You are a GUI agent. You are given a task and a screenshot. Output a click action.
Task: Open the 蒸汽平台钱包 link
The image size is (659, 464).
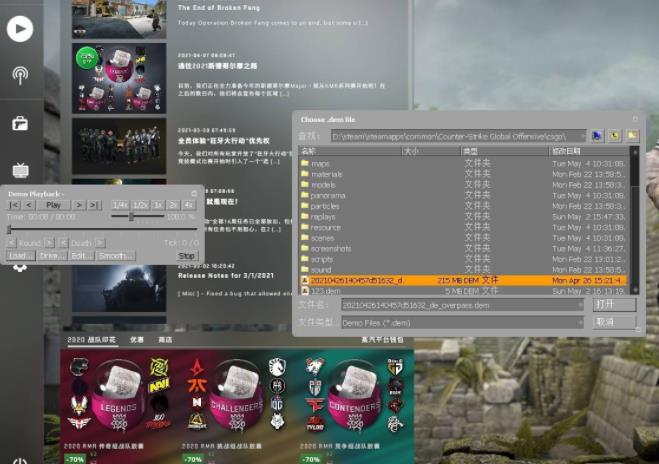(x=382, y=340)
